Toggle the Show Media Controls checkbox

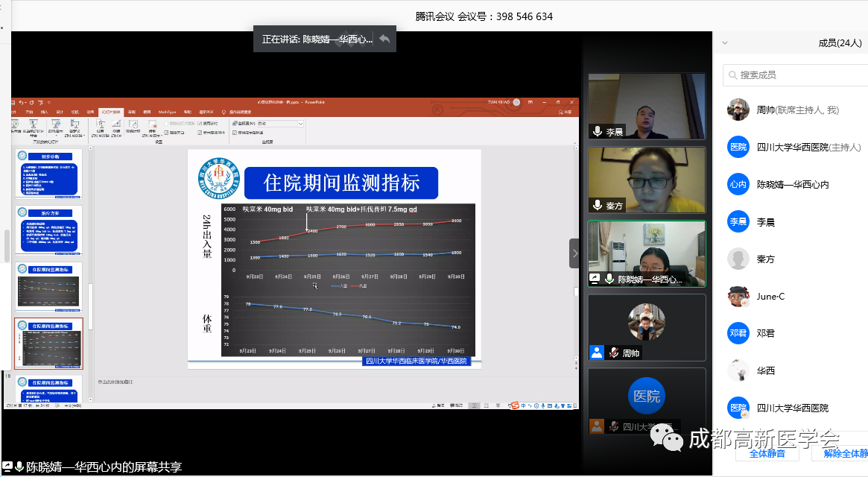pos(200,133)
